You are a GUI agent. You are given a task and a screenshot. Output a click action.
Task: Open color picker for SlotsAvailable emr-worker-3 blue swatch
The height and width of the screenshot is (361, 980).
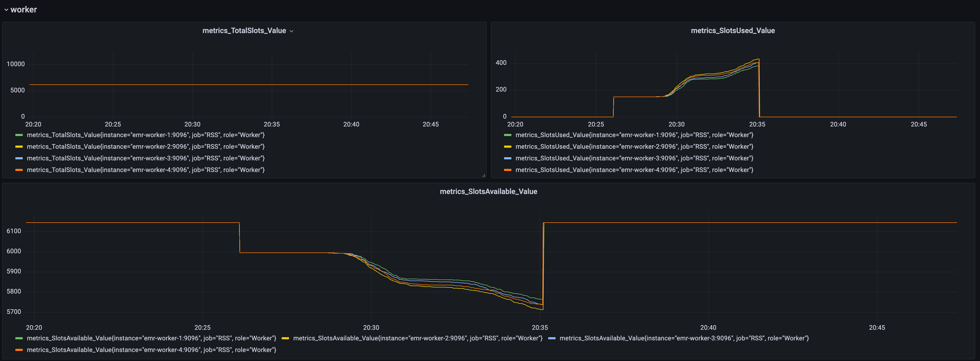point(552,338)
